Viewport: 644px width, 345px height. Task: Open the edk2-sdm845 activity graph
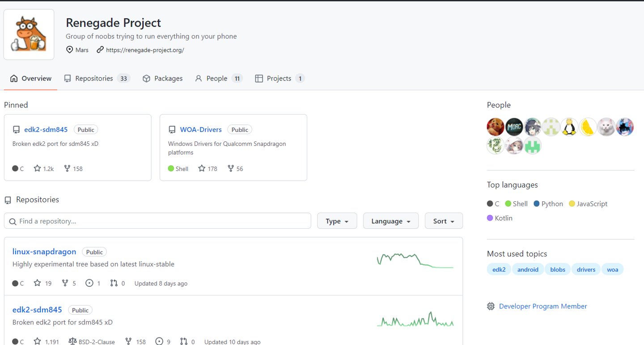click(x=415, y=319)
